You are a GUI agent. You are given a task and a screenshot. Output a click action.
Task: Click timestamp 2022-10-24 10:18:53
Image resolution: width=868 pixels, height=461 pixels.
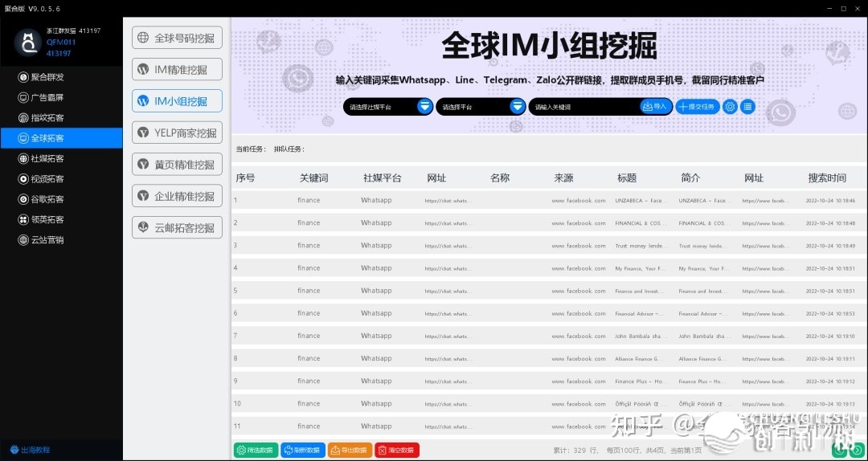(830, 314)
